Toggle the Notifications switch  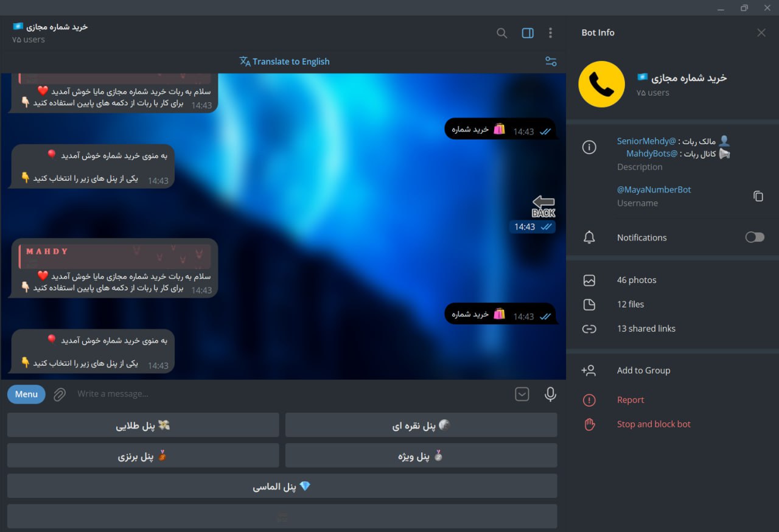coord(755,237)
